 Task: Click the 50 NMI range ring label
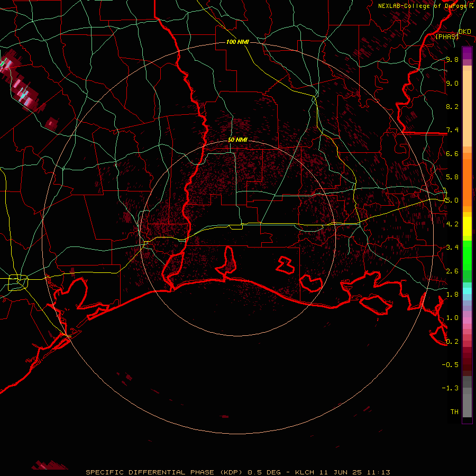(x=237, y=140)
